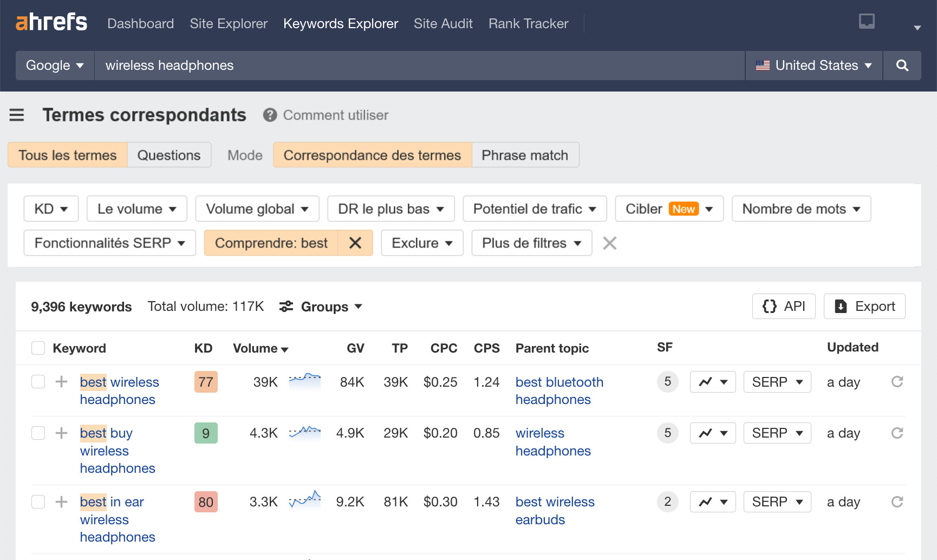Image resolution: width=937 pixels, height=560 pixels.
Task: Open Site Audit from the navigation menu
Action: pos(443,23)
